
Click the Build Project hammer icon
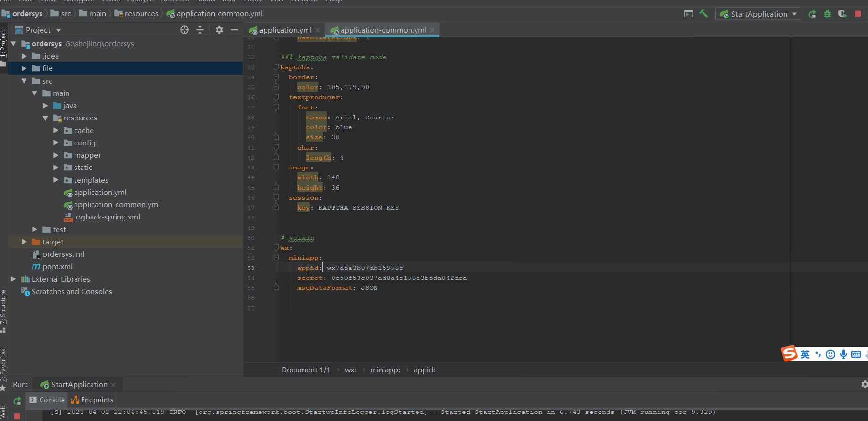[x=703, y=14]
